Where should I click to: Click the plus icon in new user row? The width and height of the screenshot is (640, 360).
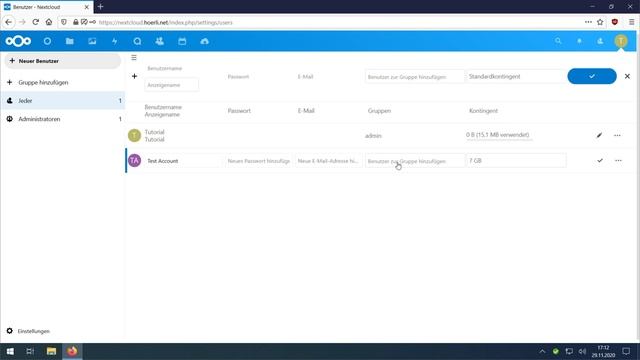pyautogui.click(x=134, y=76)
